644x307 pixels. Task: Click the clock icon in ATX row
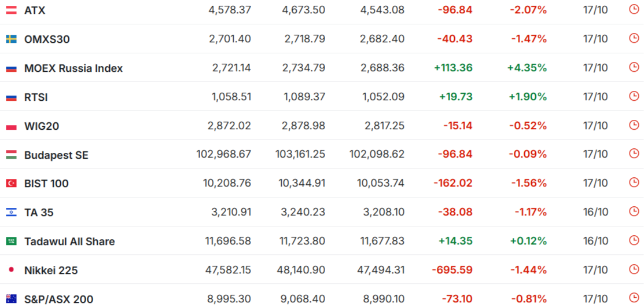coord(634,9)
